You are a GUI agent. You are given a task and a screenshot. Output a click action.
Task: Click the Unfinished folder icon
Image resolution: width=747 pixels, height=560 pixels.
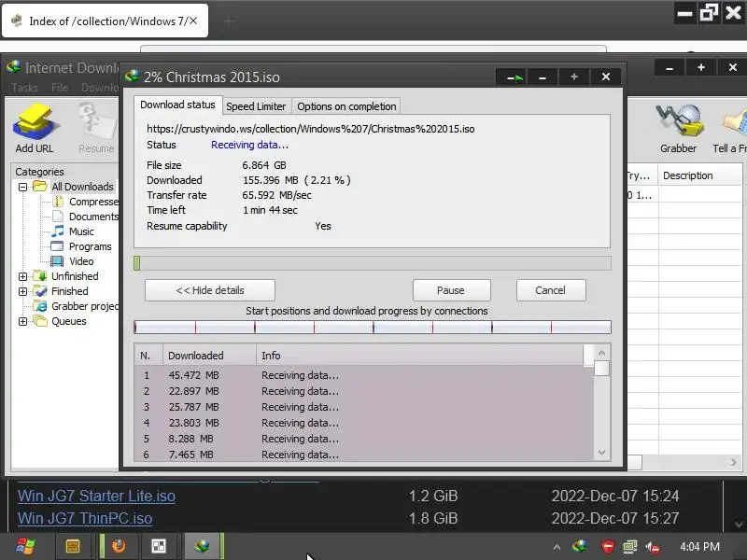pyautogui.click(x=40, y=276)
